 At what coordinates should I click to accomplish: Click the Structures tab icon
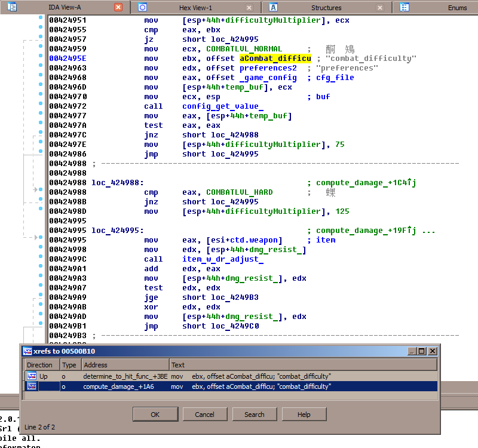point(273,7)
